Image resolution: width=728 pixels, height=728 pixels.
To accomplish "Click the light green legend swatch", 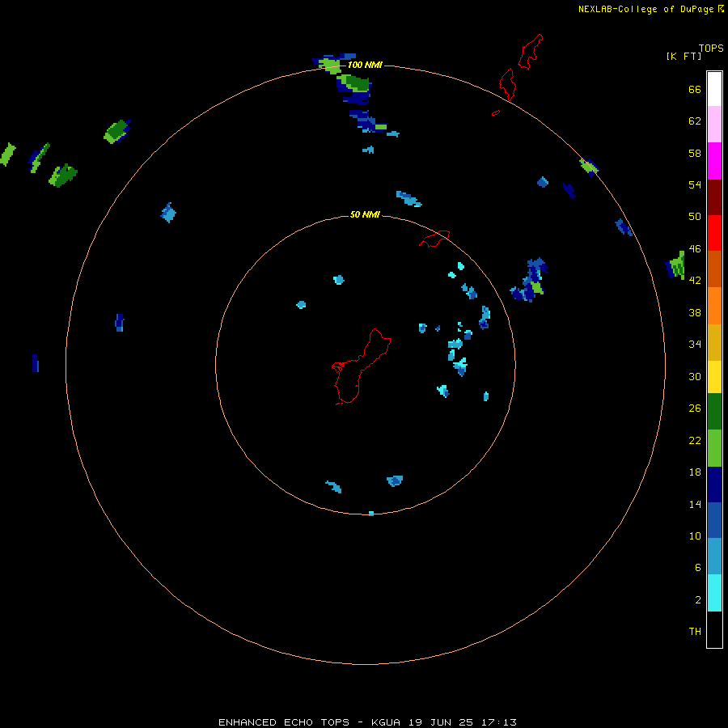I will (x=714, y=448).
